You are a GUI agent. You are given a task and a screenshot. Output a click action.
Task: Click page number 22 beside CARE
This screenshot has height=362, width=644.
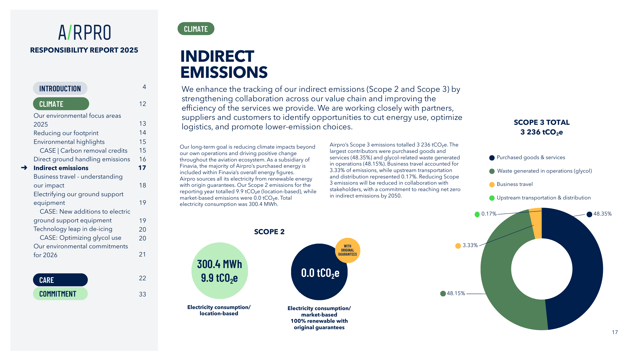pyautogui.click(x=143, y=278)
